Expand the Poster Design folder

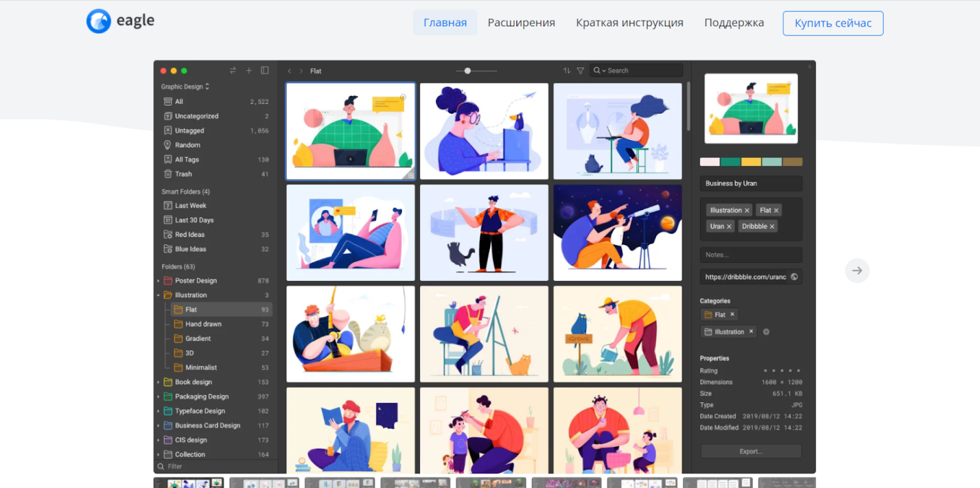pyautogui.click(x=159, y=281)
